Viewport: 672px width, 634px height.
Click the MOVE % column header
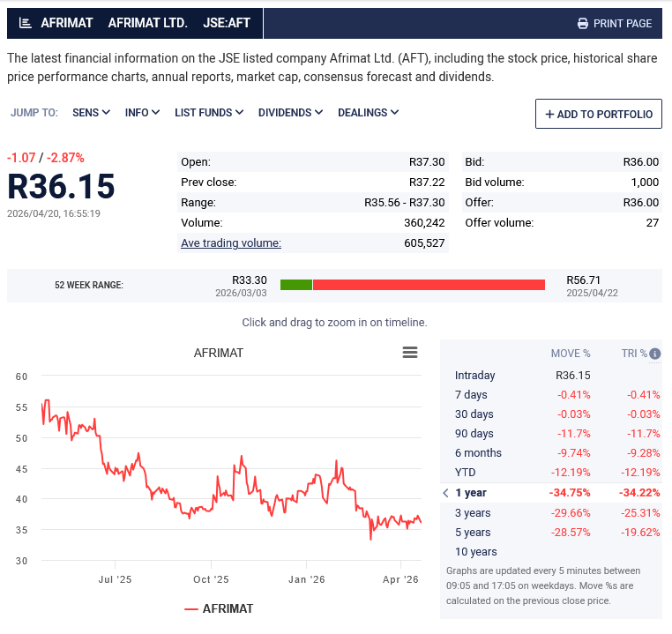[x=571, y=354]
